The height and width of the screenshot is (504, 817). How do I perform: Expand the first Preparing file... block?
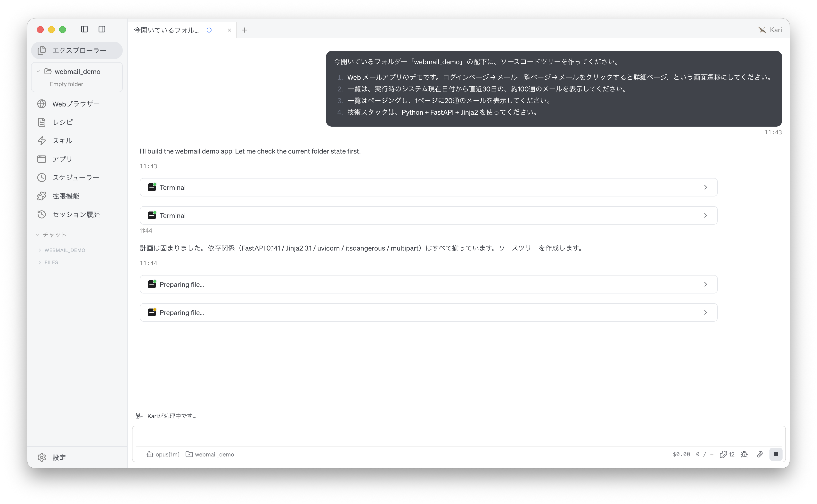tap(428, 284)
